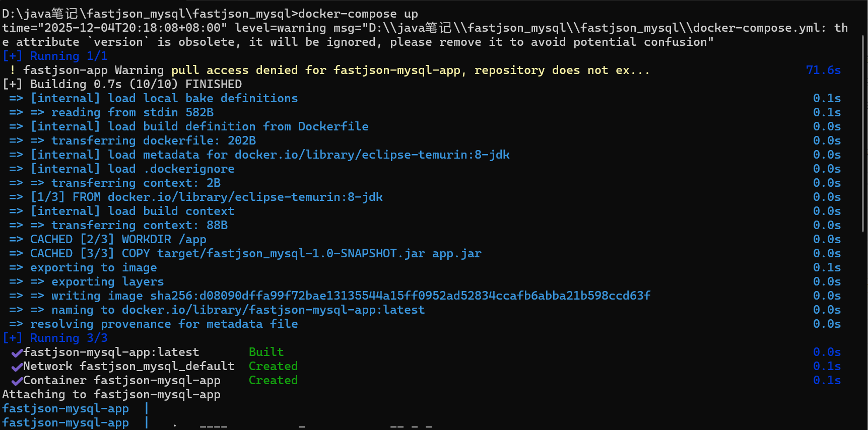Click the CACHED [2/3] WORKDIR /app line
The height and width of the screenshot is (430, 868).
coord(118,240)
